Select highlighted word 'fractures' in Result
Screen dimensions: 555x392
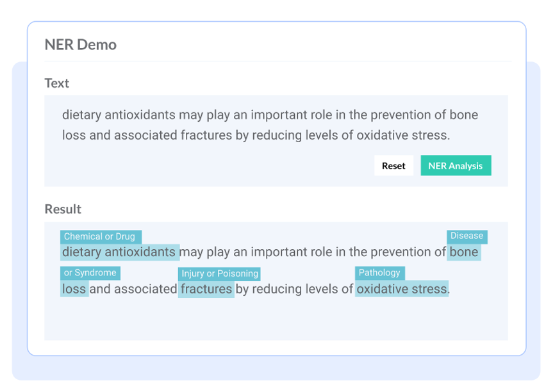tap(206, 289)
